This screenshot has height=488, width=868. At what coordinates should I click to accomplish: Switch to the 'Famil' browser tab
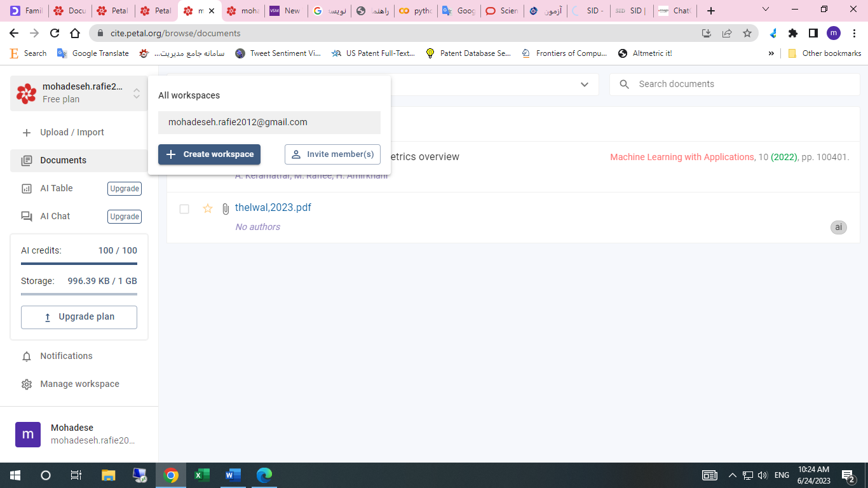[26, 11]
